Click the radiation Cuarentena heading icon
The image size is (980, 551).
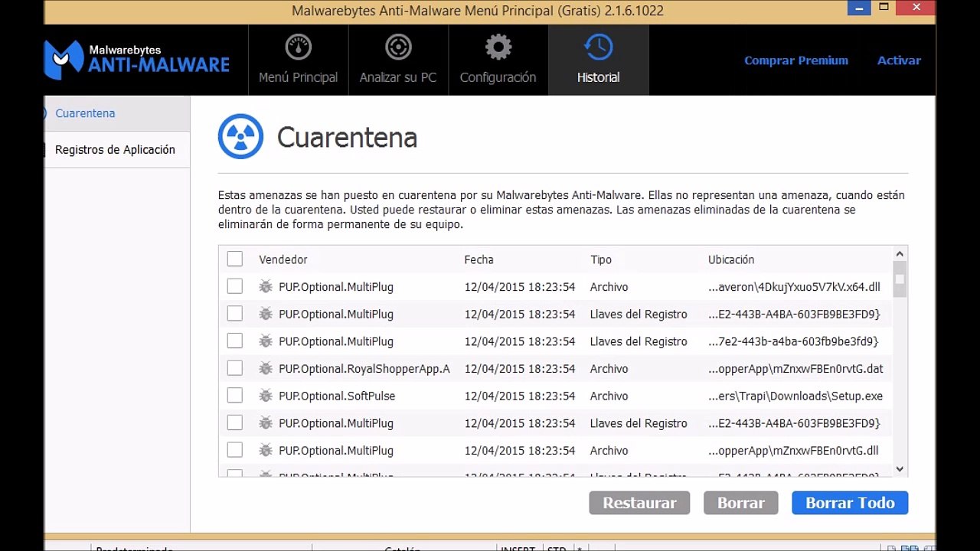click(x=240, y=137)
